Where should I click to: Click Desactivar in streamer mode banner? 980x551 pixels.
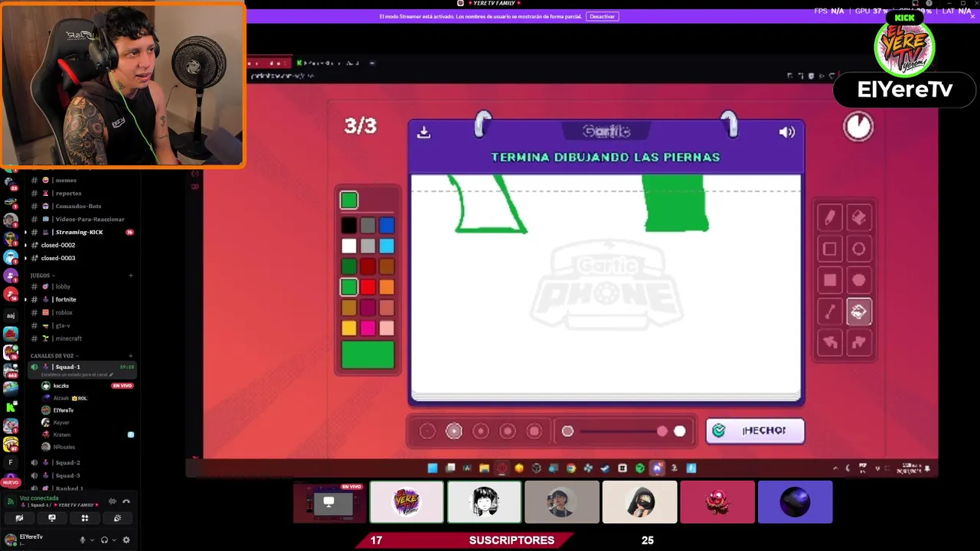tap(602, 16)
